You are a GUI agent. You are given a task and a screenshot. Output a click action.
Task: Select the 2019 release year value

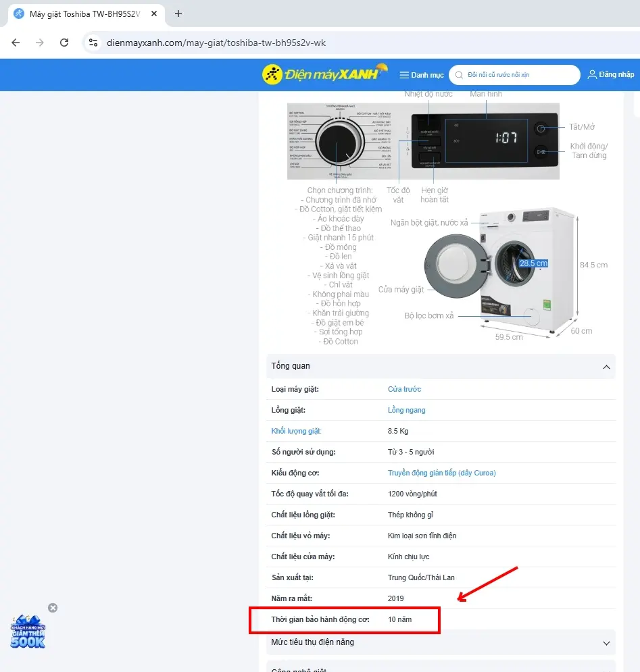coord(395,598)
